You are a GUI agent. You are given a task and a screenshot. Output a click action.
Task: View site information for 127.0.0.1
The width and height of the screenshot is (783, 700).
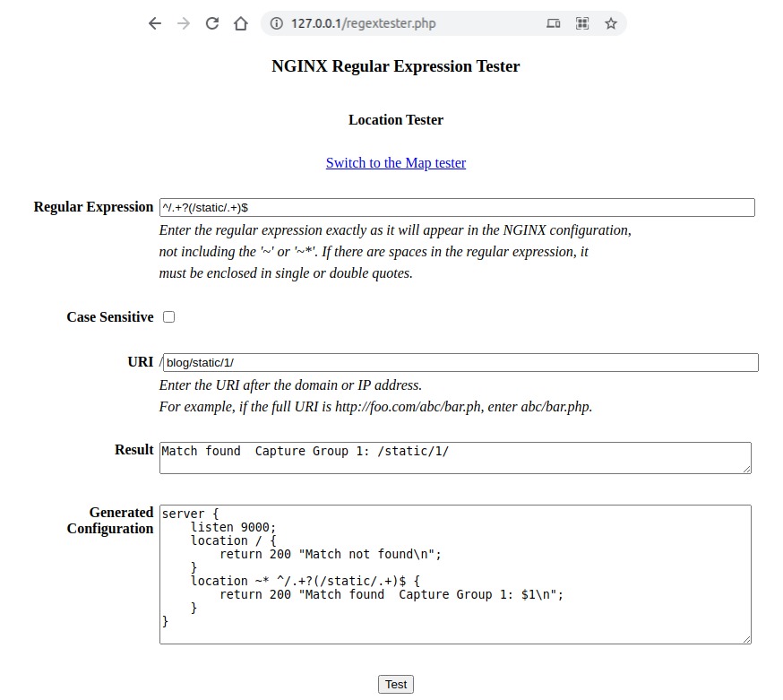pos(277,23)
